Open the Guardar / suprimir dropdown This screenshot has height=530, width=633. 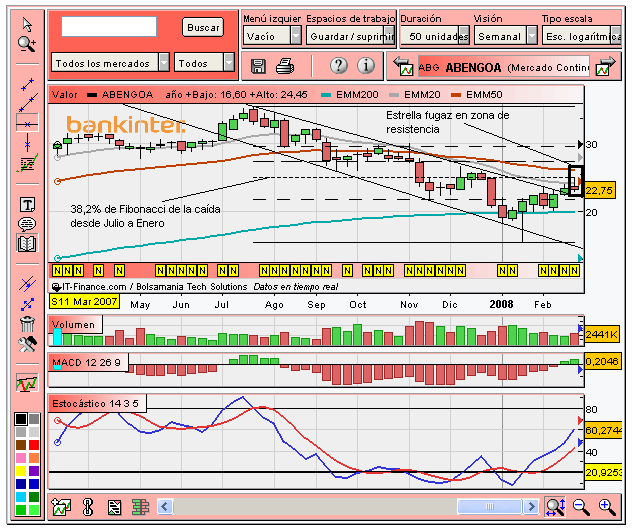tap(350, 36)
